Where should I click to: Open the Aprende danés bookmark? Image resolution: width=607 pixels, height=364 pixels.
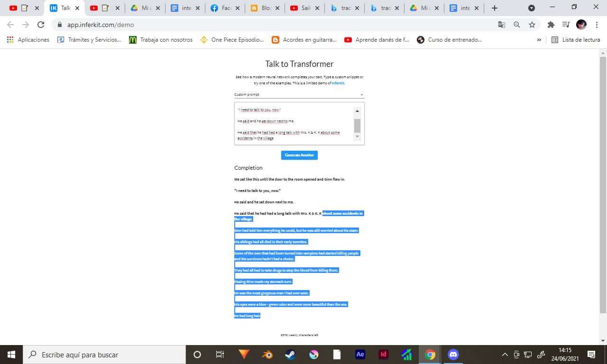377,40
